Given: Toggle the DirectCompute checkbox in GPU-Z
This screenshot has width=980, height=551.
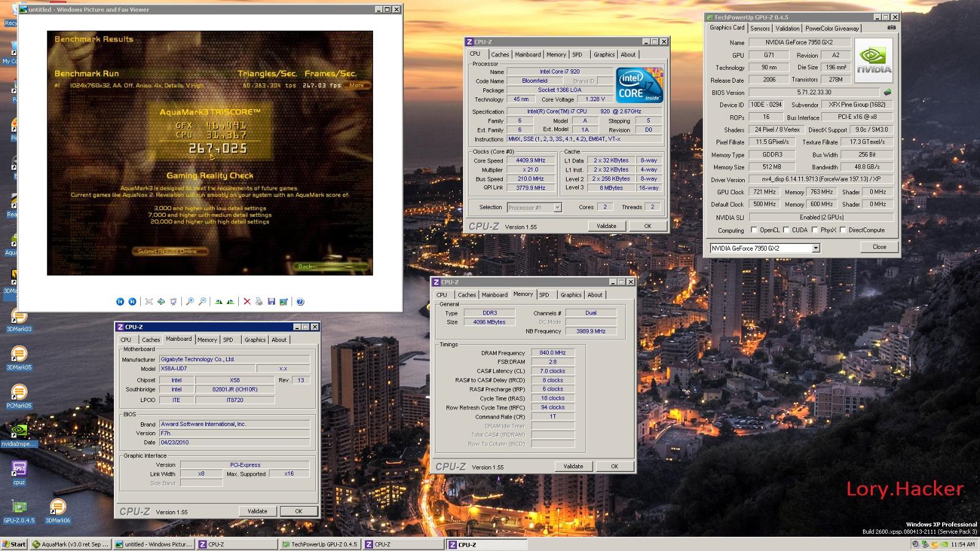Looking at the screenshot, I should [843, 230].
